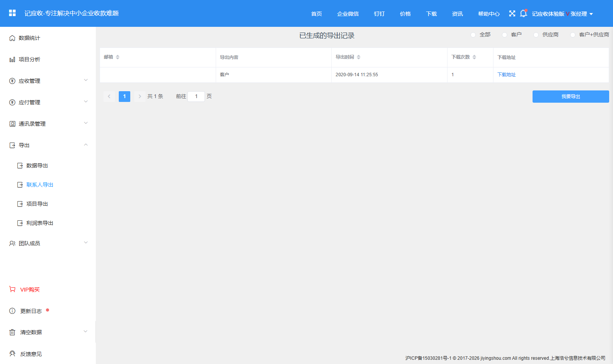The height and width of the screenshot is (364, 613).
Task: Focus the page number input field
Action: pos(196,97)
